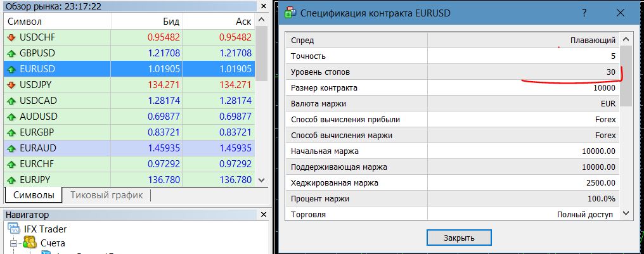Collapse the Счета tree node
The image size is (644, 254).
click(13, 243)
